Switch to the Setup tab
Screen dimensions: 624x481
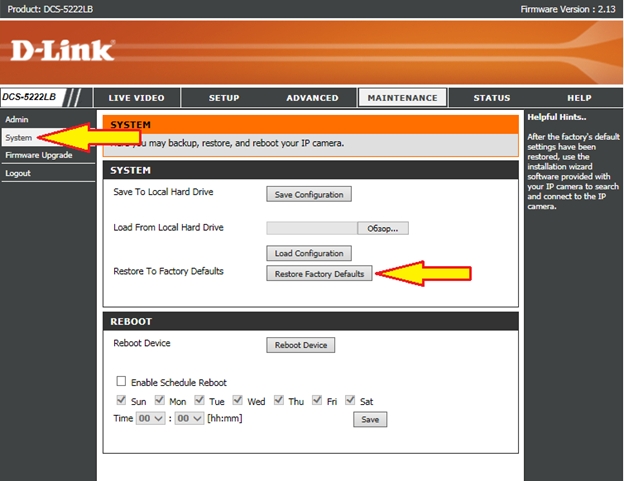(x=223, y=98)
